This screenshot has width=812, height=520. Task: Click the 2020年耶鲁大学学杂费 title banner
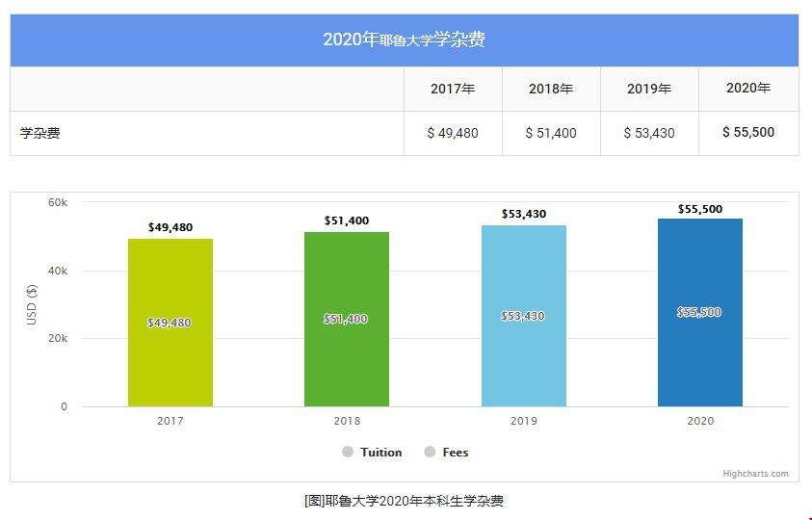pos(405,39)
